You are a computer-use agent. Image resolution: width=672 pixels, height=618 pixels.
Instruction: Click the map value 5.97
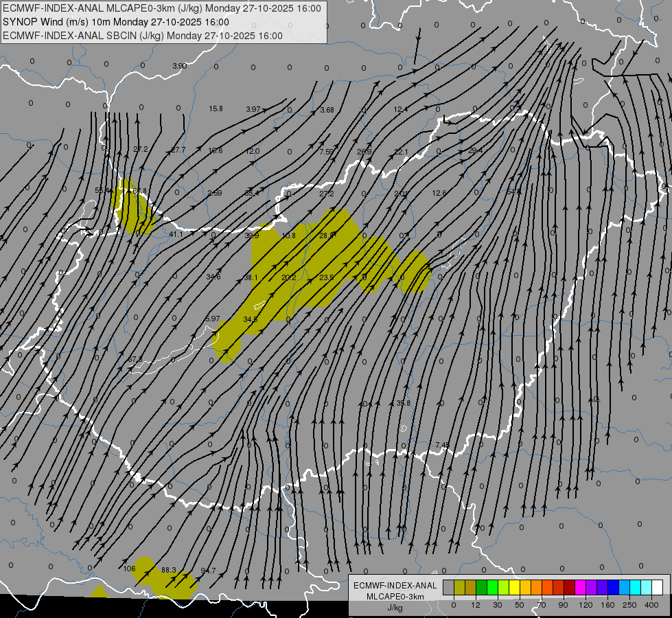(212, 319)
